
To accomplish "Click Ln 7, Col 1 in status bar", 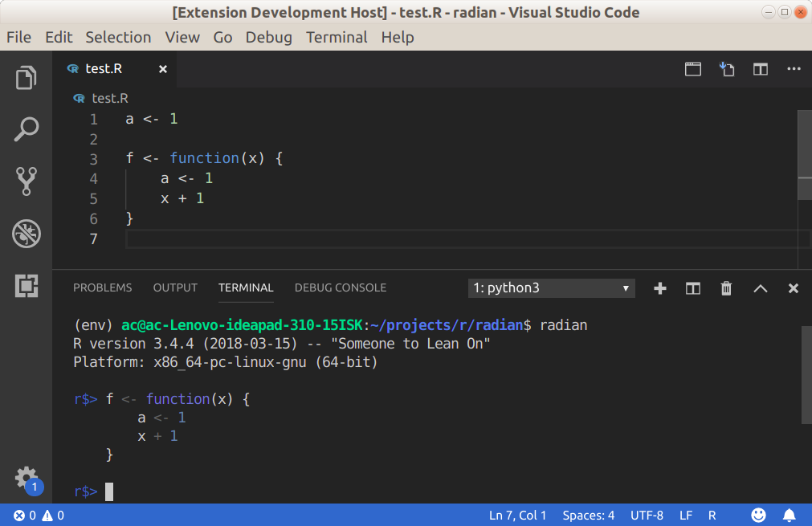I will point(517,515).
